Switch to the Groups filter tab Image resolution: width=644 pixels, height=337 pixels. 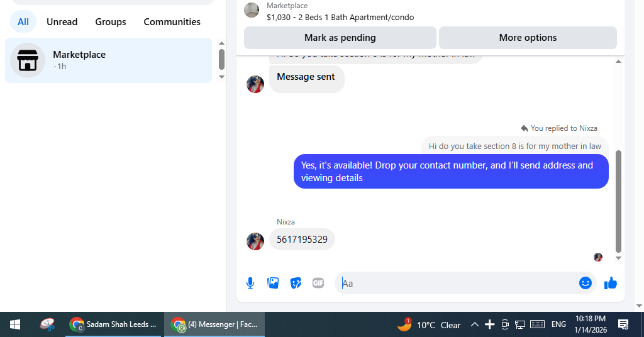(x=111, y=22)
